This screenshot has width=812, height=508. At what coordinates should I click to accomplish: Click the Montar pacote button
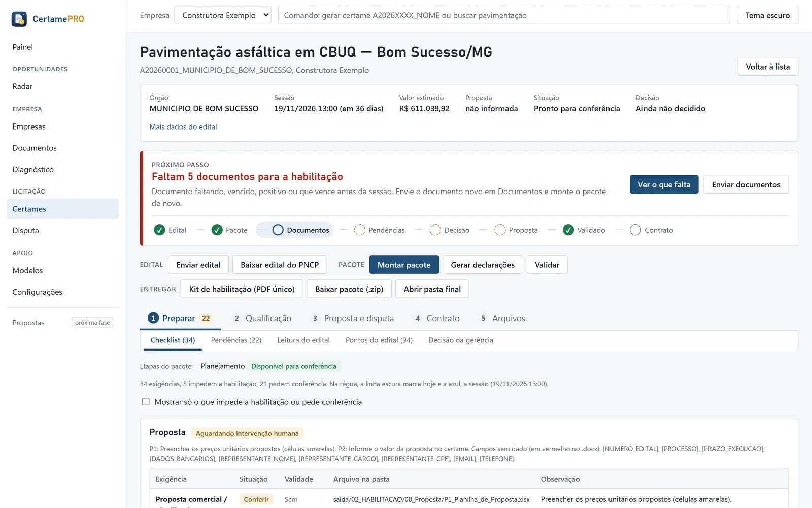point(404,265)
